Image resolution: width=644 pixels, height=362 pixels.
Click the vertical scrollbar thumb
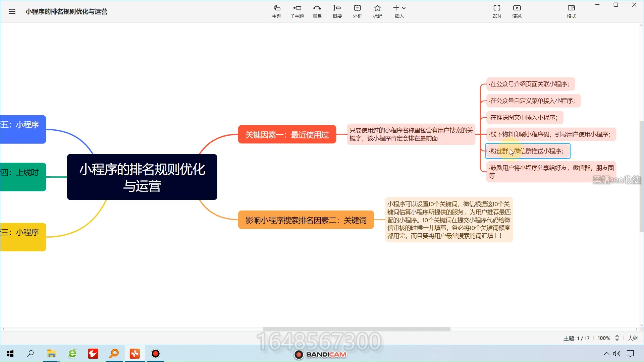tap(641, 176)
